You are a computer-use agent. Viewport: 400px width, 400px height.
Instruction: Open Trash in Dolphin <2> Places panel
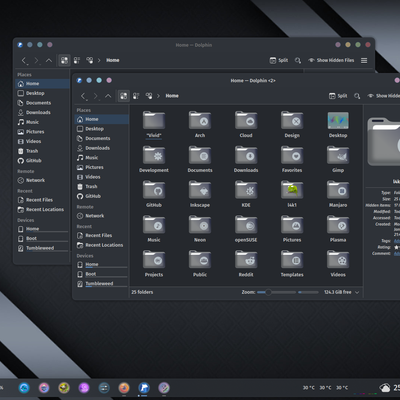click(x=102, y=187)
